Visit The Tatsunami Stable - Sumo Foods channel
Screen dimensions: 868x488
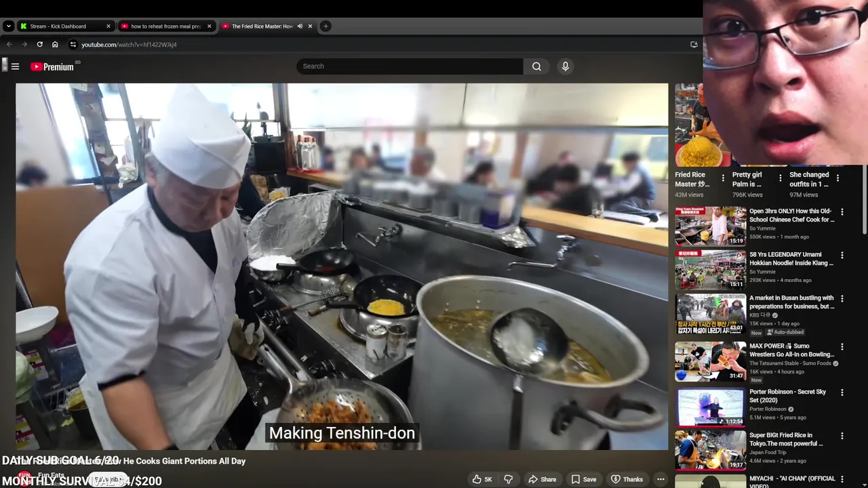click(x=790, y=363)
